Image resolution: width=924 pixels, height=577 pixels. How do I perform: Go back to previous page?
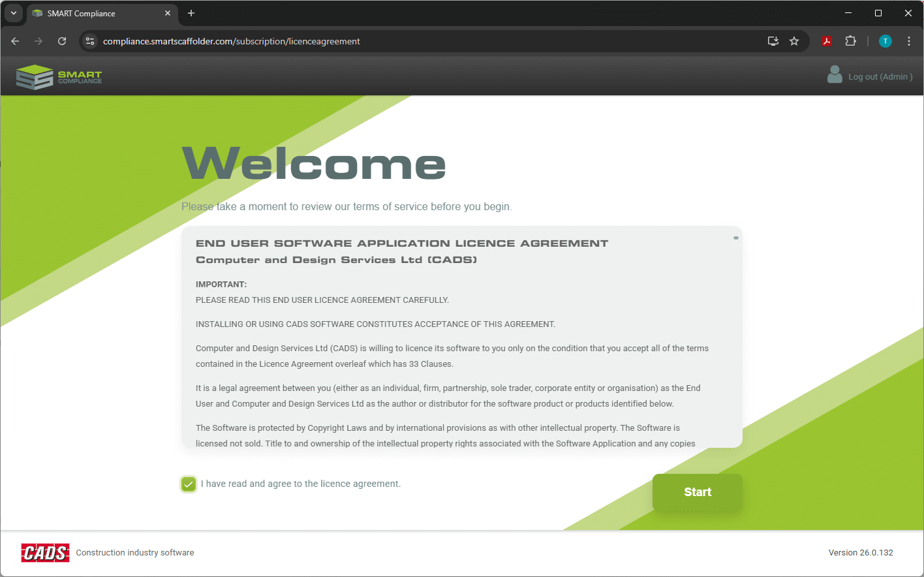15,41
